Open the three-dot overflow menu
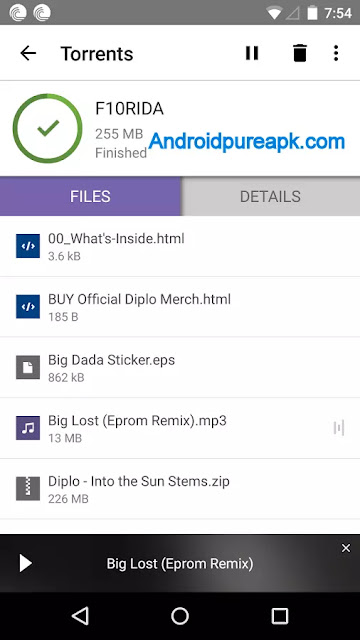360x640 pixels. point(336,53)
